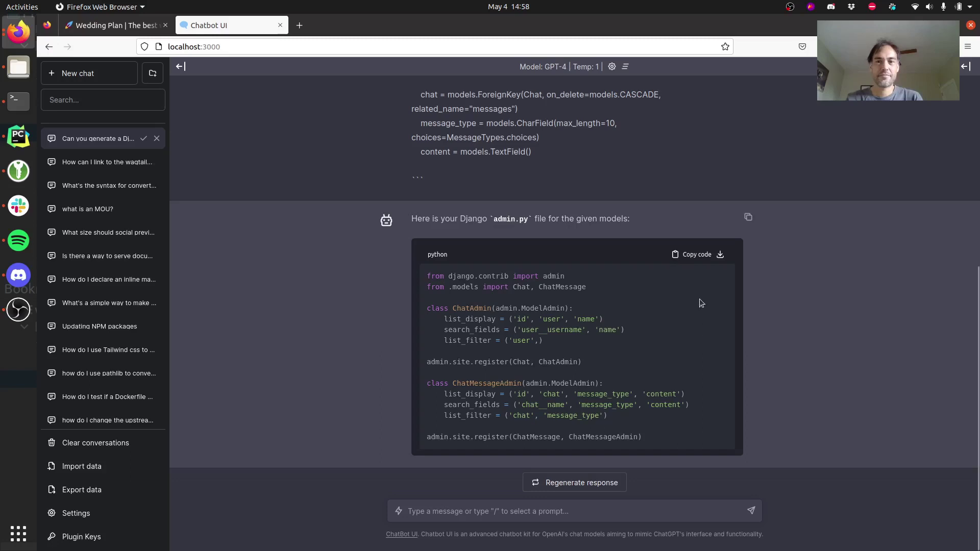Click the clear messages lines icon in header

pos(625,66)
